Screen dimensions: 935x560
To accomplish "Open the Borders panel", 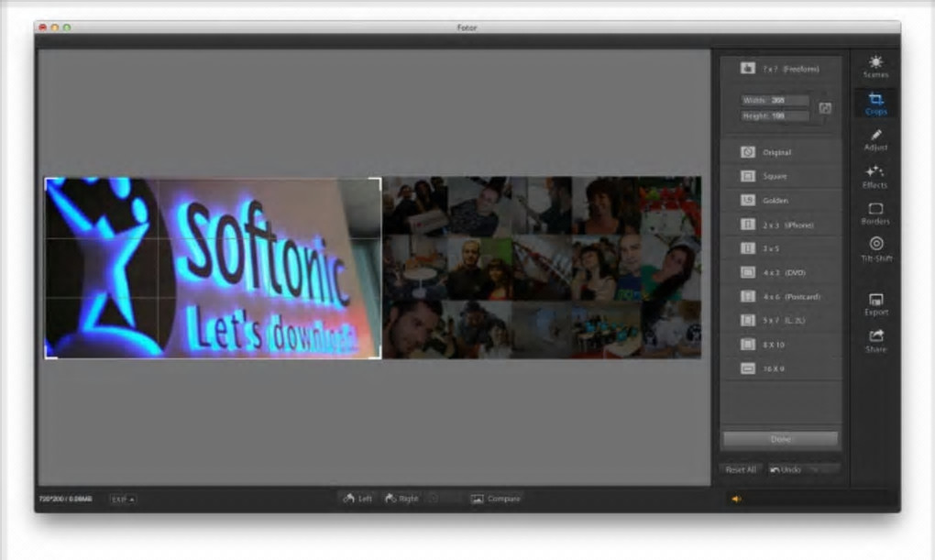I will point(875,214).
